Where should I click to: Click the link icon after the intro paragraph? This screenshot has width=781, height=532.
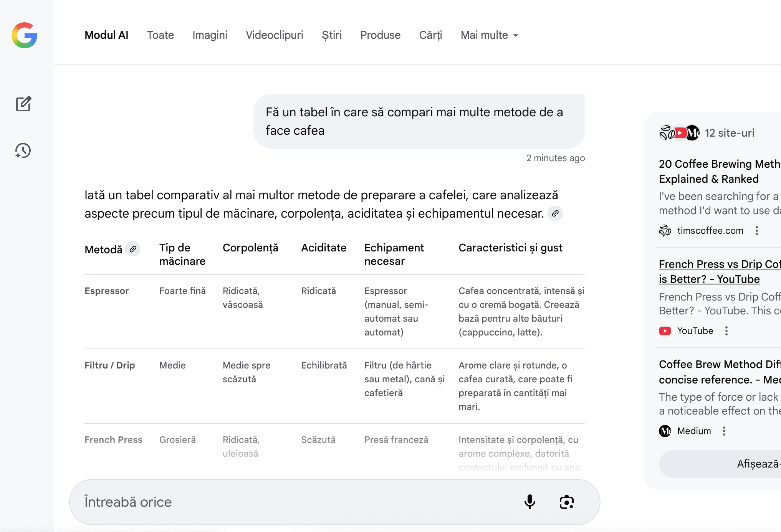click(x=555, y=213)
